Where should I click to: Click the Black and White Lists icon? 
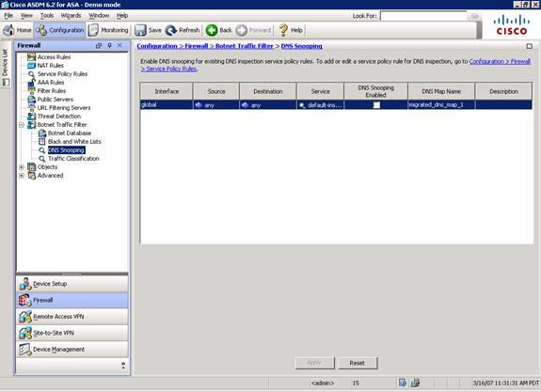42,142
